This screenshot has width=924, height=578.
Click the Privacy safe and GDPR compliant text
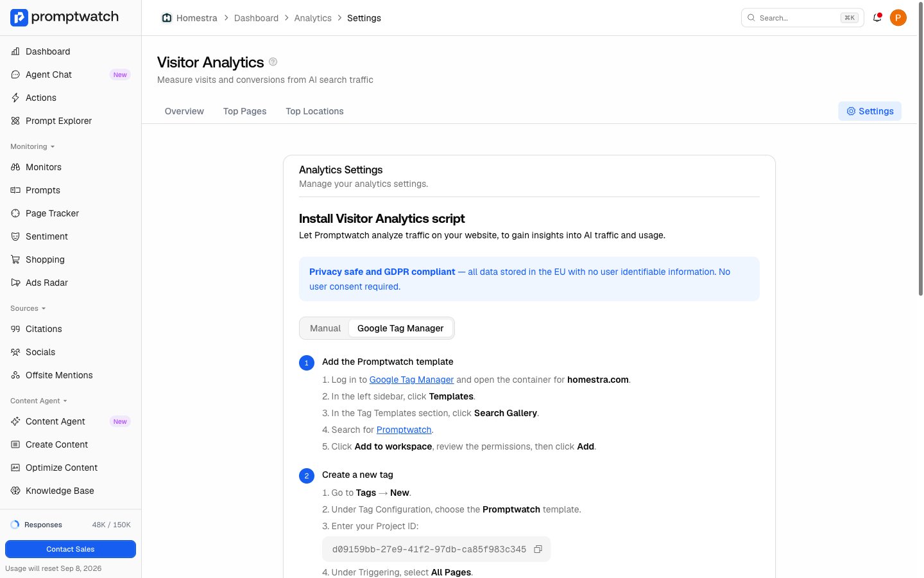382,272
